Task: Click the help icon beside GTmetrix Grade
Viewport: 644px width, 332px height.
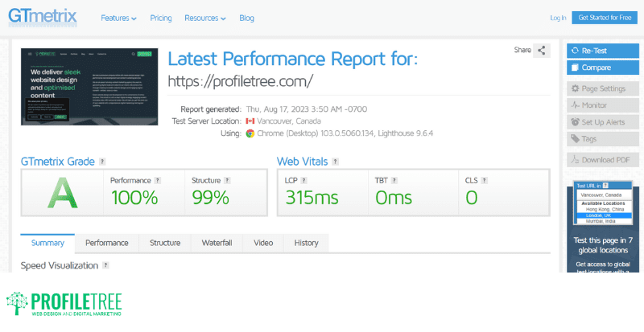Action: [x=102, y=162]
